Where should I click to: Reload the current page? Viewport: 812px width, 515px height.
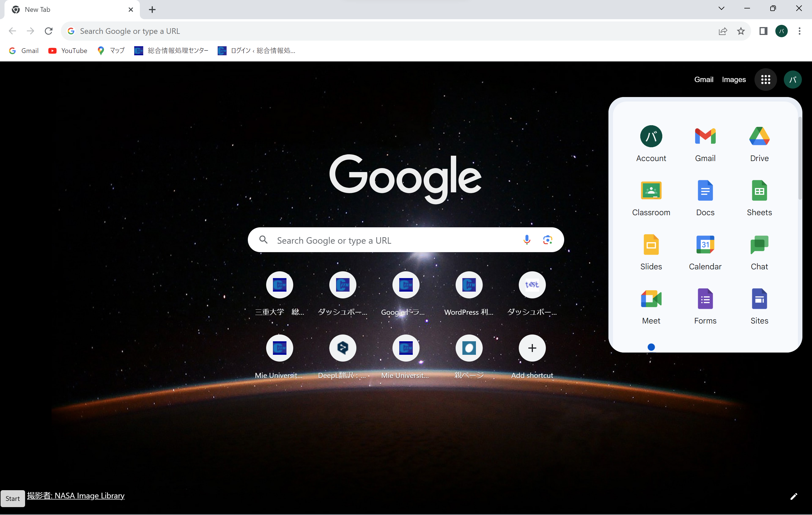48,31
